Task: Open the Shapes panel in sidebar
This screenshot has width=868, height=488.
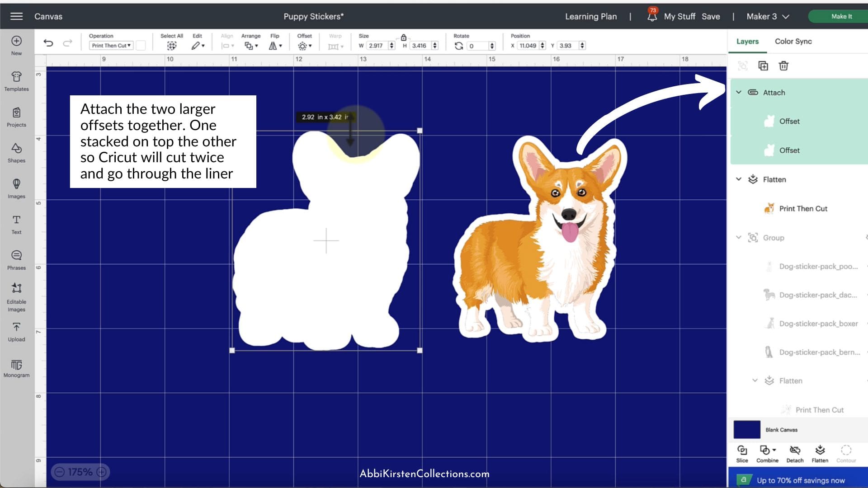Action: 16,153
